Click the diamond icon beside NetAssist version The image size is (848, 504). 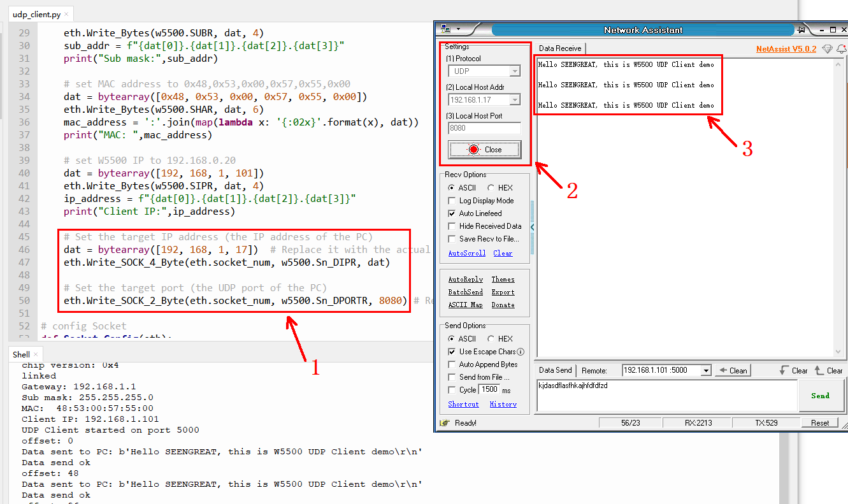click(x=827, y=49)
